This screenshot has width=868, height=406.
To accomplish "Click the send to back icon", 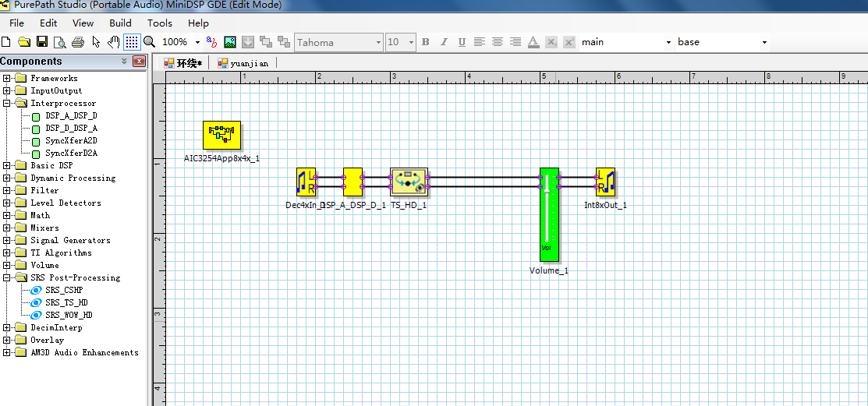I will click(x=284, y=42).
